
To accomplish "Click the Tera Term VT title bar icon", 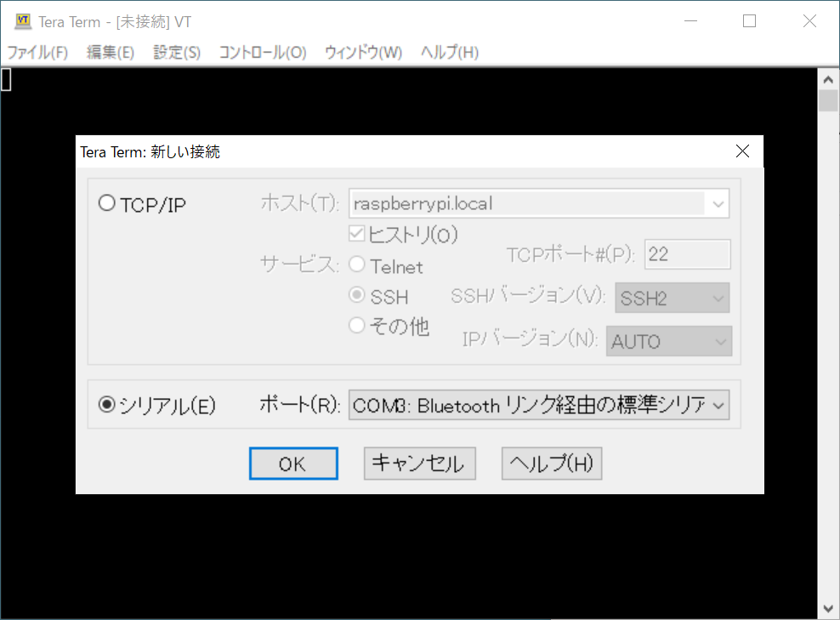I will point(23,21).
